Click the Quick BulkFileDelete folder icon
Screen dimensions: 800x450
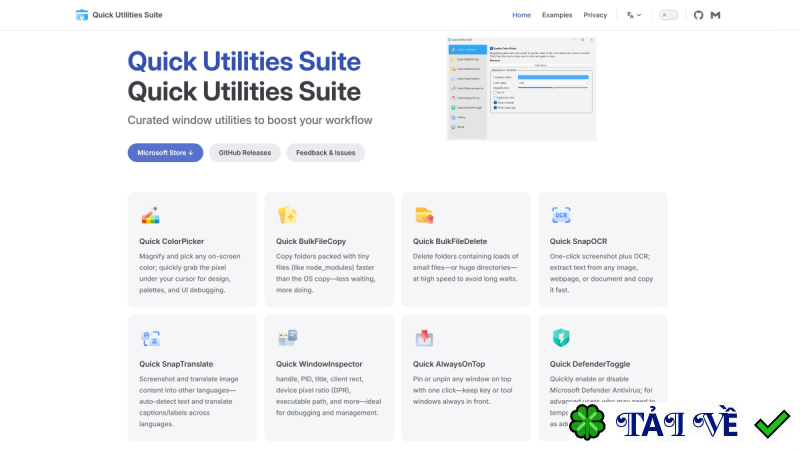click(424, 215)
